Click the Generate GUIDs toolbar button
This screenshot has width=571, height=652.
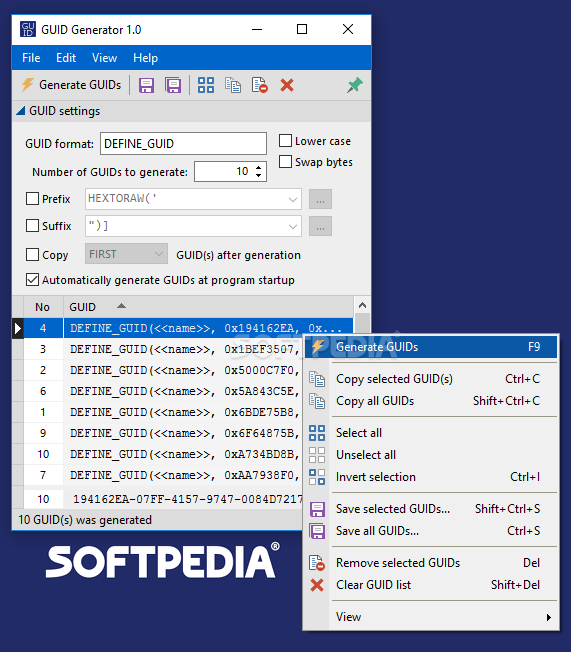coord(71,85)
